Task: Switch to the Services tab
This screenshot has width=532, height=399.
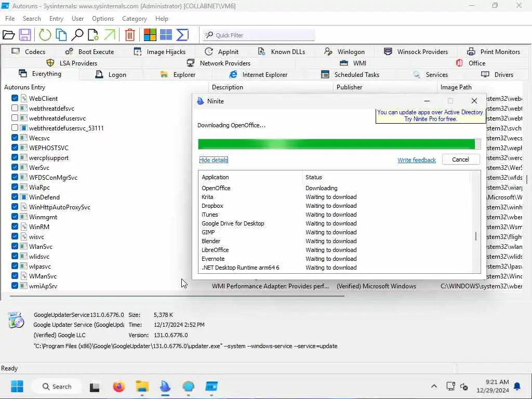Action: [430, 75]
